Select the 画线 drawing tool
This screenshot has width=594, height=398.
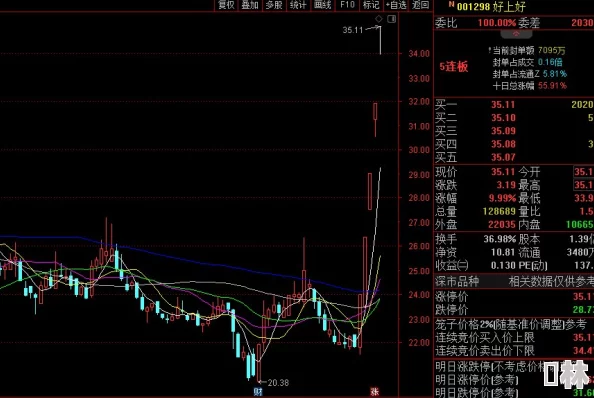(322, 5)
